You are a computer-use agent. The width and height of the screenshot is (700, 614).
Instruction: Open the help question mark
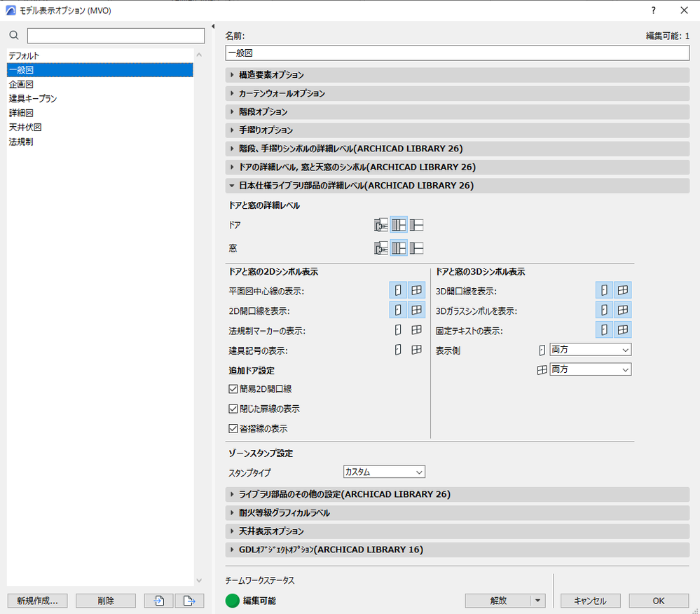tap(654, 11)
